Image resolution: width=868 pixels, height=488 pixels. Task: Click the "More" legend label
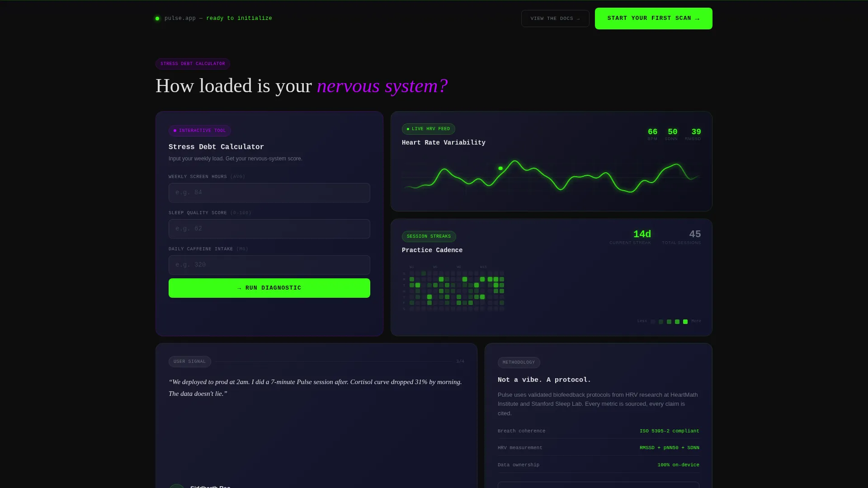[x=696, y=321]
